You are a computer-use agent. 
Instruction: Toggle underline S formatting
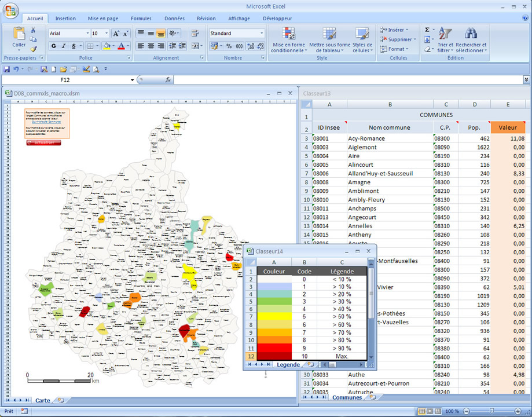pos(74,46)
